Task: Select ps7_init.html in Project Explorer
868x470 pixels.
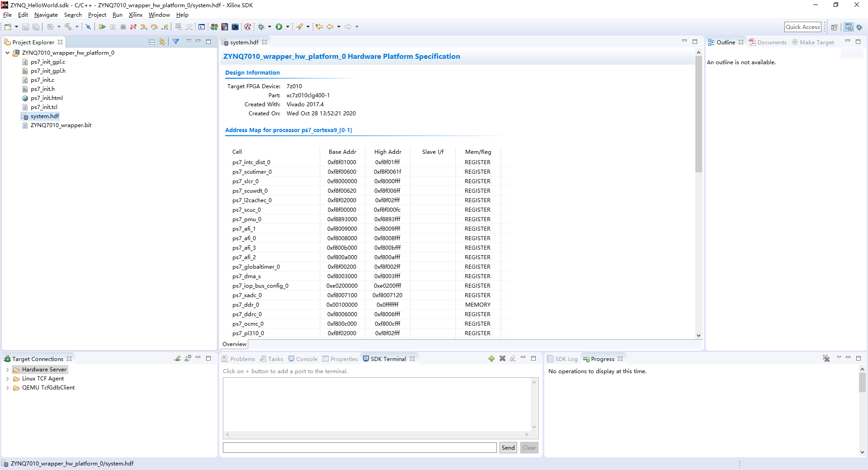Action: point(47,98)
